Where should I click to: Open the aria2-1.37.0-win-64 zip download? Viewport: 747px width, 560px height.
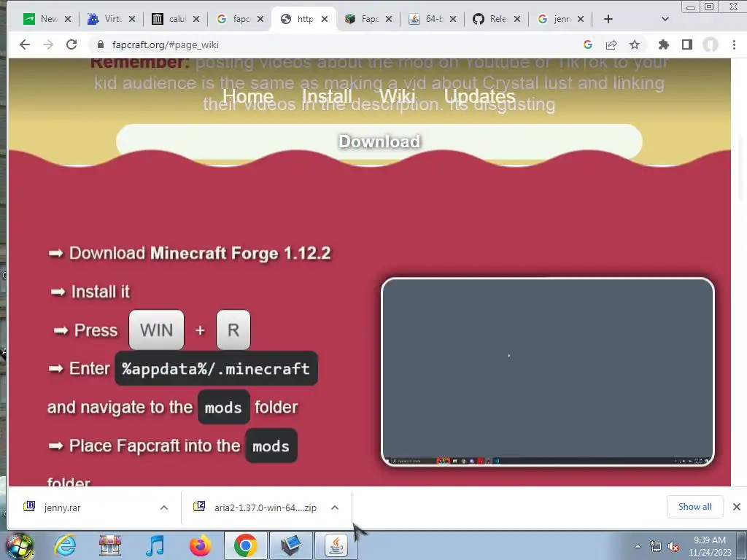tap(265, 508)
